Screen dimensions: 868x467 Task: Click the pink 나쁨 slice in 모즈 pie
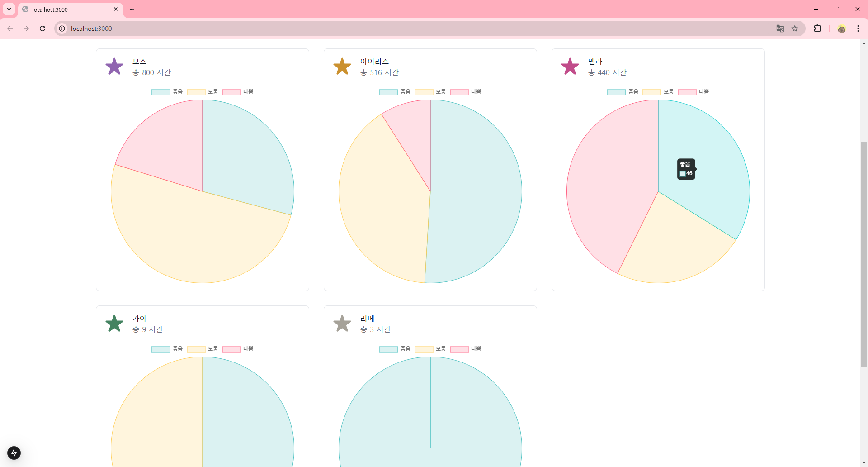click(167, 145)
